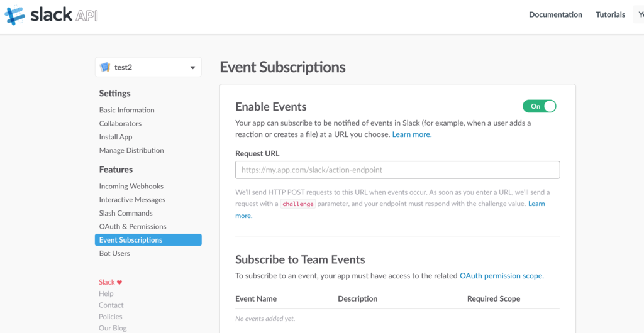Screen dimensions: 644x333
Task: Select Interactive Messages in sidebar
Action: tap(132, 200)
